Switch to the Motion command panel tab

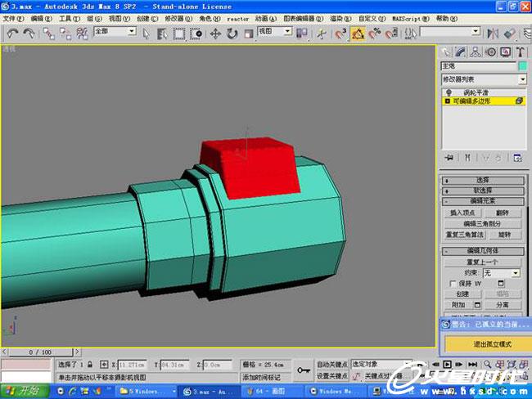tap(490, 52)
